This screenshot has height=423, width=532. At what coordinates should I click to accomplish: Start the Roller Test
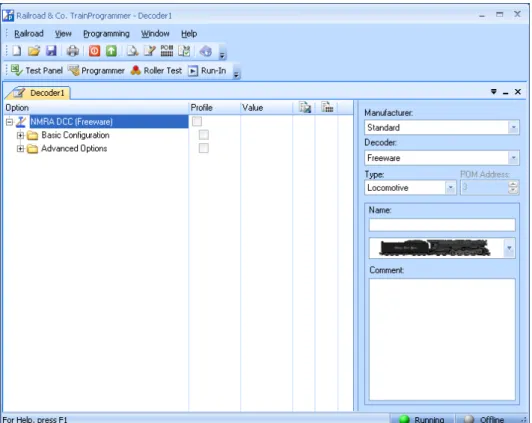[x=156, y=71]
